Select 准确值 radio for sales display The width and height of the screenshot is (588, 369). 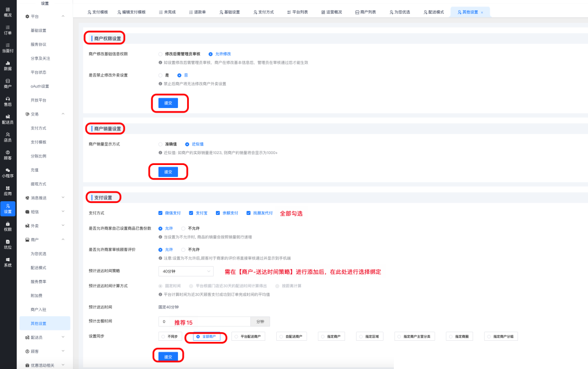pos(161,144)
